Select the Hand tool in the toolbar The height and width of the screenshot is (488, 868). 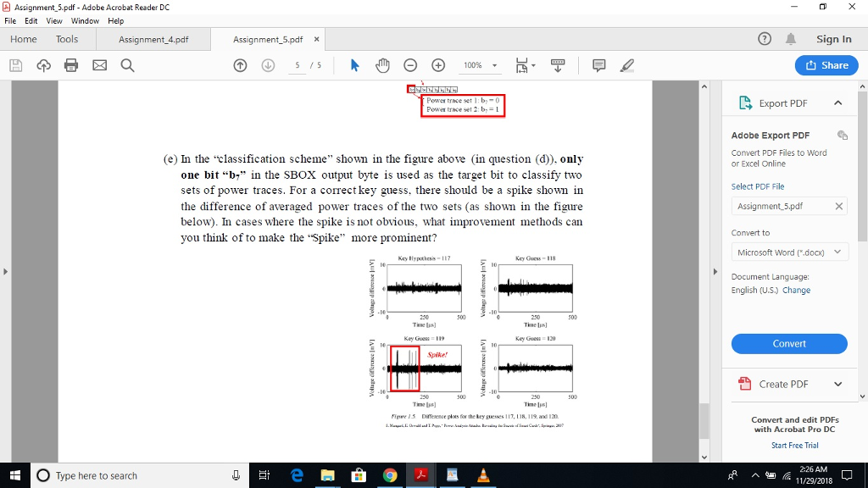point(382,64)
